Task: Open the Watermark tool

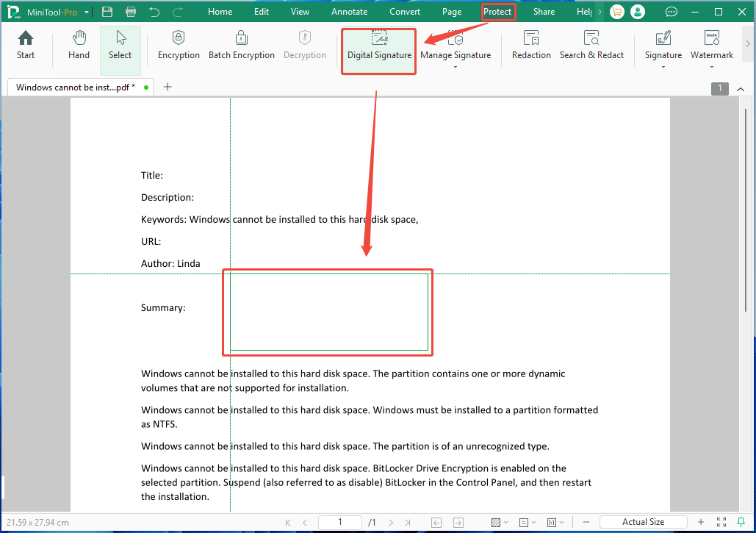Action: pyautogui.click(x=710, y=44)
